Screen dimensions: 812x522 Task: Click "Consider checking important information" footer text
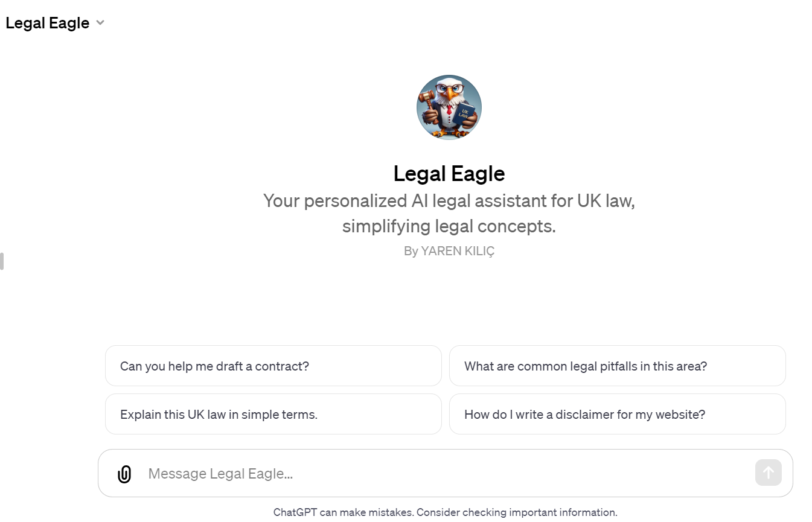[x=517, y=512]
